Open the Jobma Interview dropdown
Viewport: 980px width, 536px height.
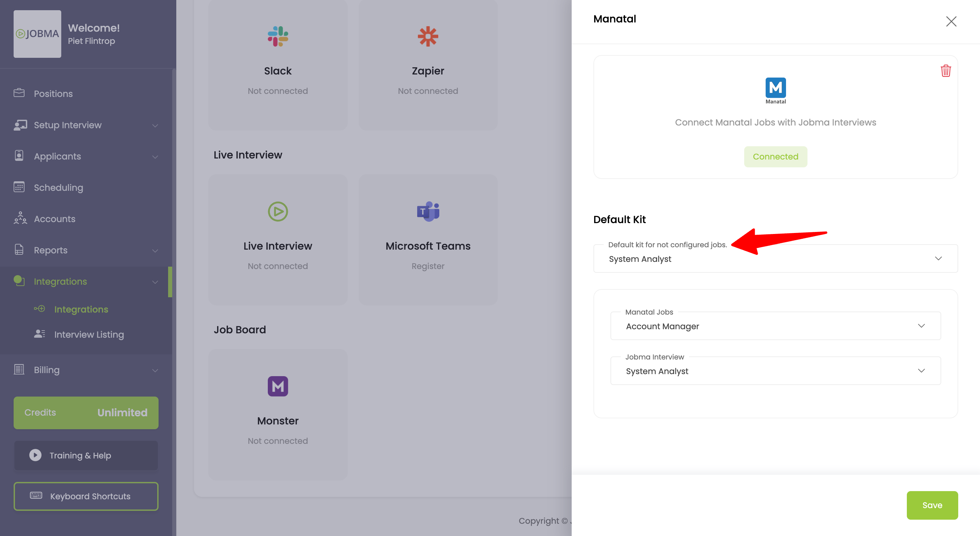point(775,371)
